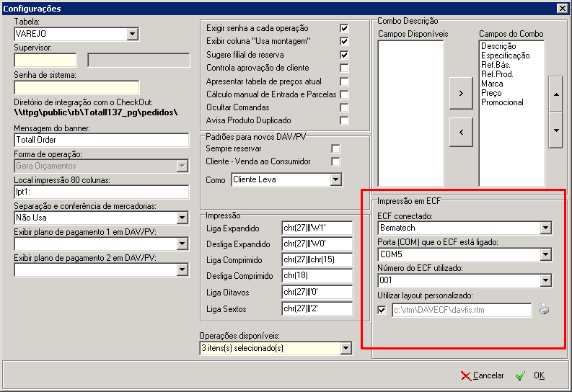
Task: Select Promocional in Campos do Combo
Action: pos(502,102)
